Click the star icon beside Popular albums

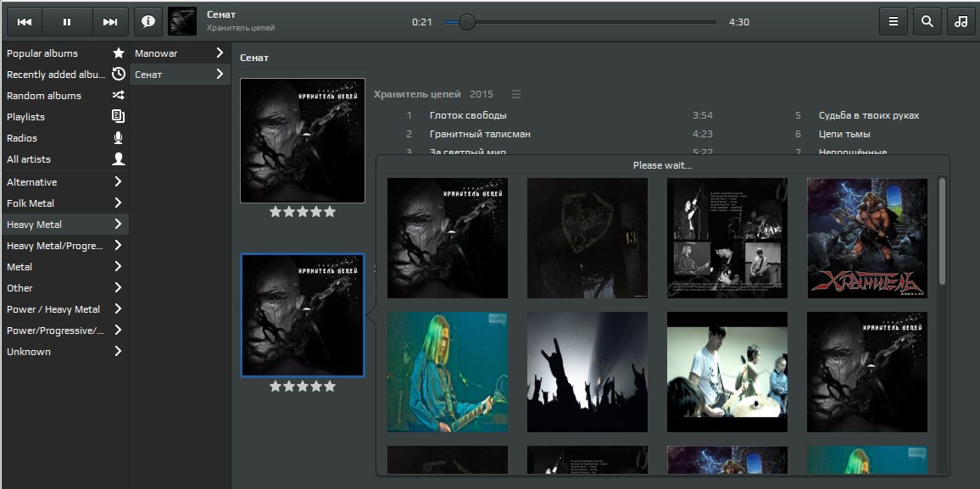coord(118,53)
